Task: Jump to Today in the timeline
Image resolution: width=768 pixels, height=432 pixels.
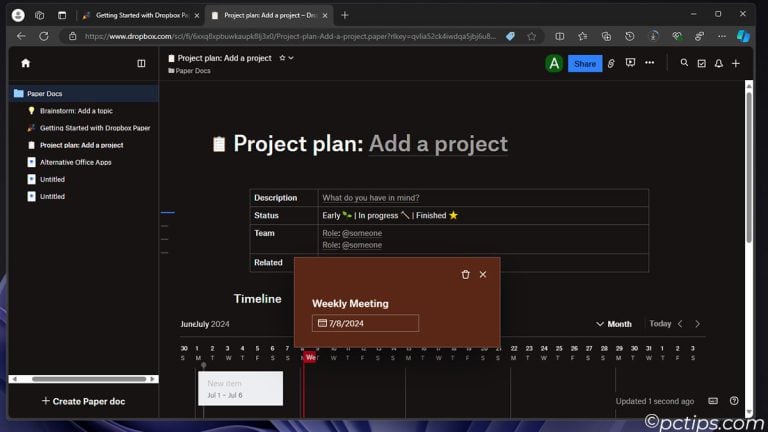Action: click(660, 324)
